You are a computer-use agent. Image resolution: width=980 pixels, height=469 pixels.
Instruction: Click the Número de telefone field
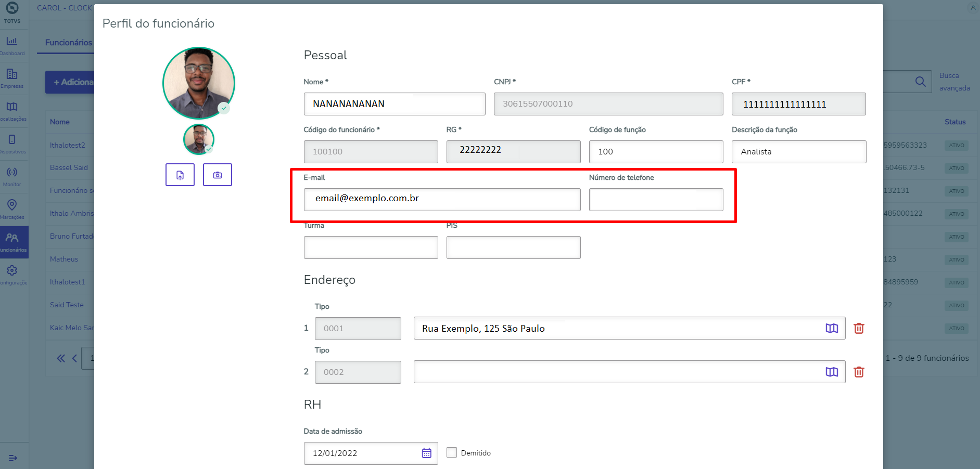click(656, 200)
